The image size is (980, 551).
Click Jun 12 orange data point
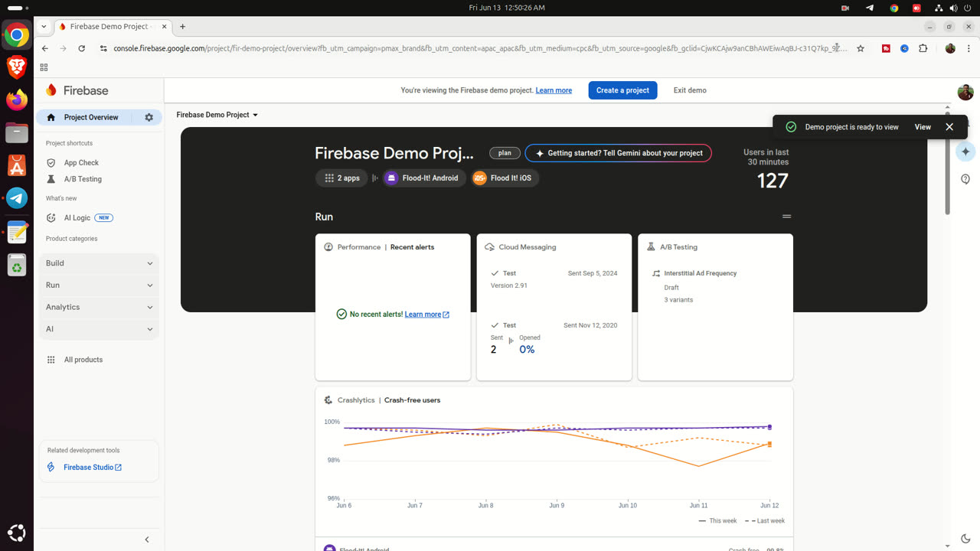click(769, 444)
